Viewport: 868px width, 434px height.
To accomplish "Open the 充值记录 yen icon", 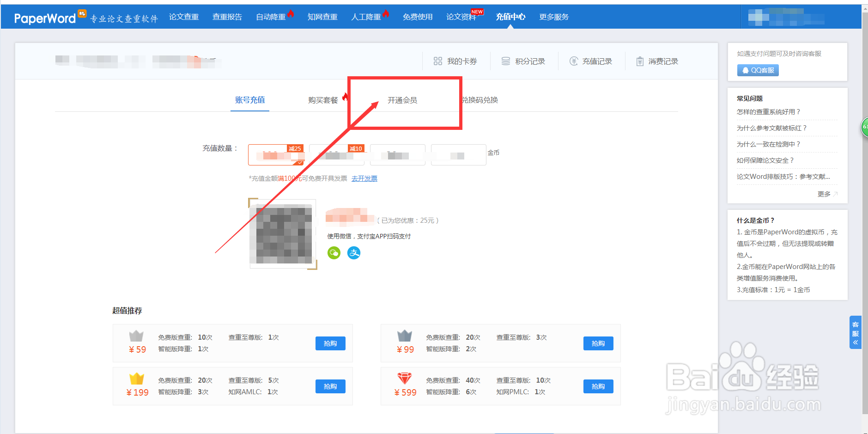I will pos(574,61).
